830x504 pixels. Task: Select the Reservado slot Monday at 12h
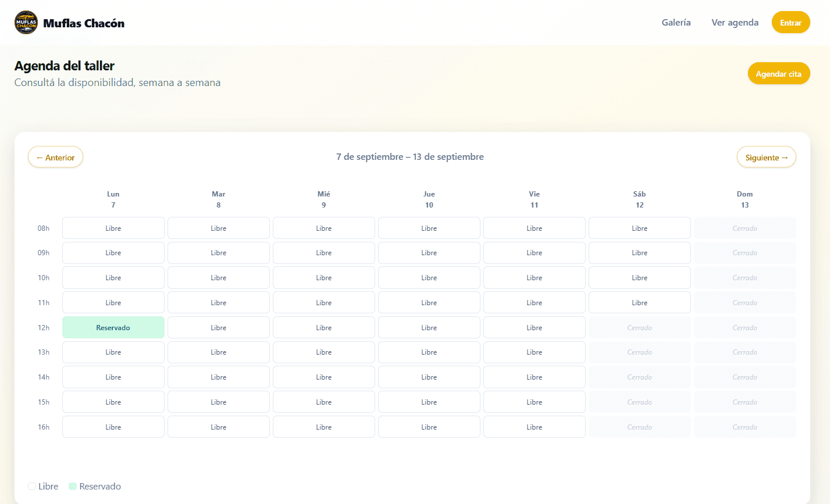pyautogui.click(x=113, y=328)
